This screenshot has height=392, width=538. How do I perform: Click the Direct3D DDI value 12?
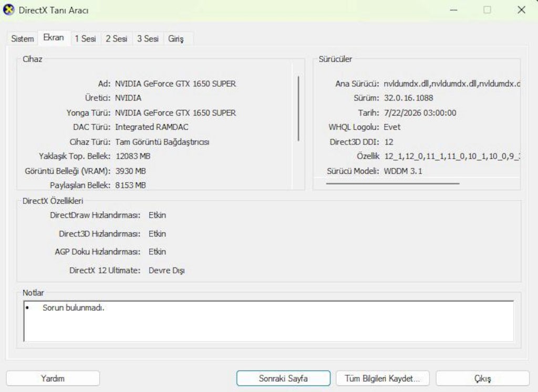388,142
